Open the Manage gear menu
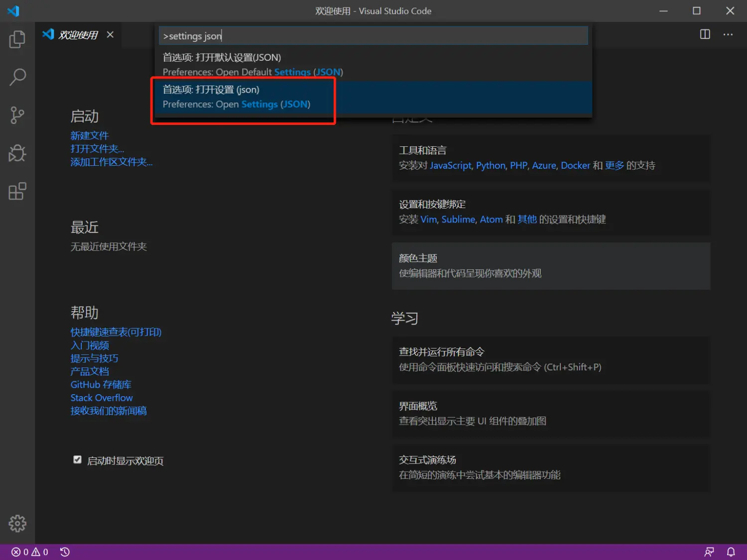 coord(17,524)
